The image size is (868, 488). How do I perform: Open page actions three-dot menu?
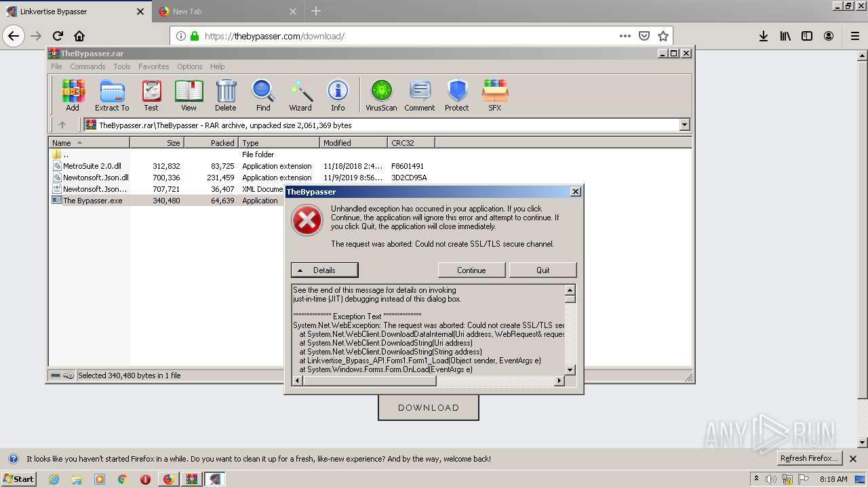pos(625,36)
